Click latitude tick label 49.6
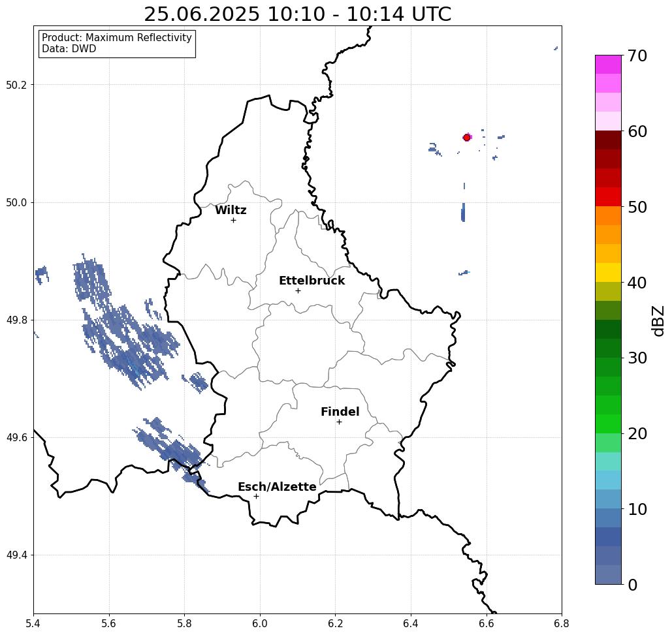 point(16,438)
